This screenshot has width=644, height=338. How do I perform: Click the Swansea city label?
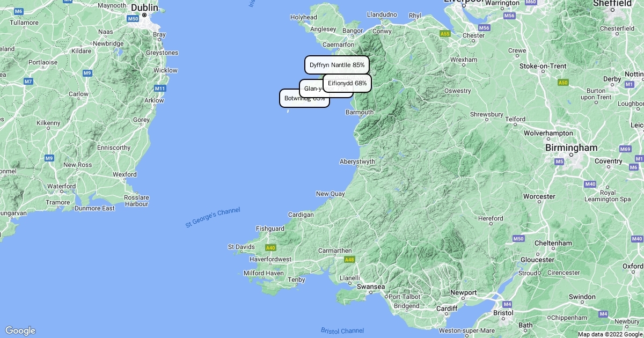(x=371, y=287)
